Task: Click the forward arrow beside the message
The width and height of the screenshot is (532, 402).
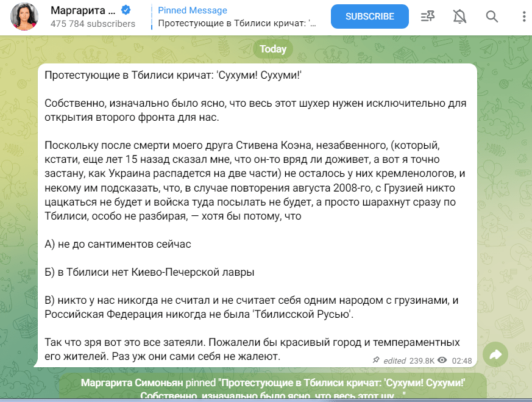Action: click(x=495, y=354)
